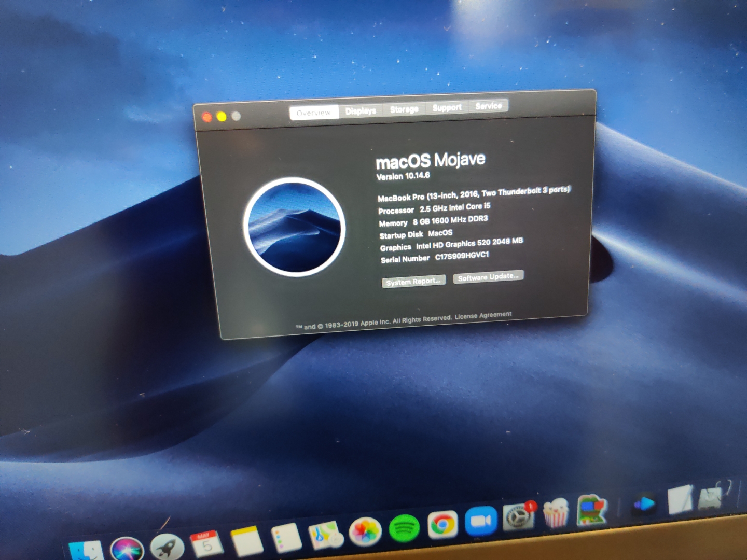
Task: Click the Memory "8 GB 1600 MHz DDR3" line
Action: click(x=433, y=221)
